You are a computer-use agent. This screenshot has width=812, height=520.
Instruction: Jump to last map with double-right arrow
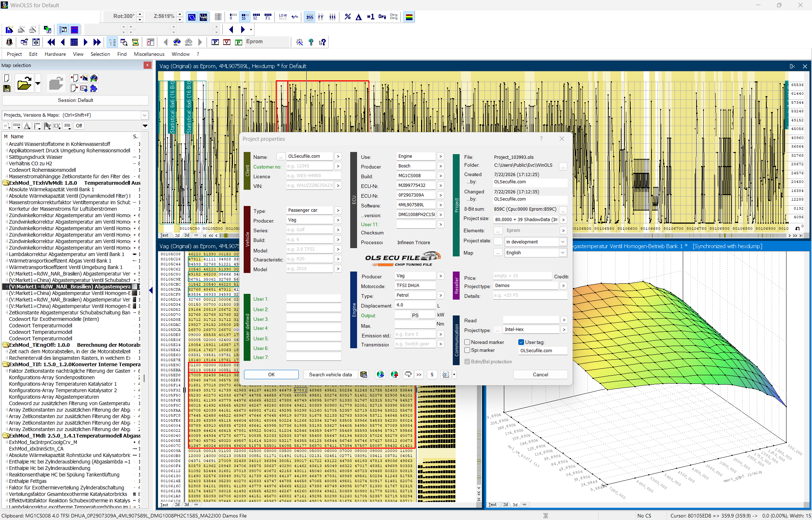pyautogui.click(x=97, y=42)
